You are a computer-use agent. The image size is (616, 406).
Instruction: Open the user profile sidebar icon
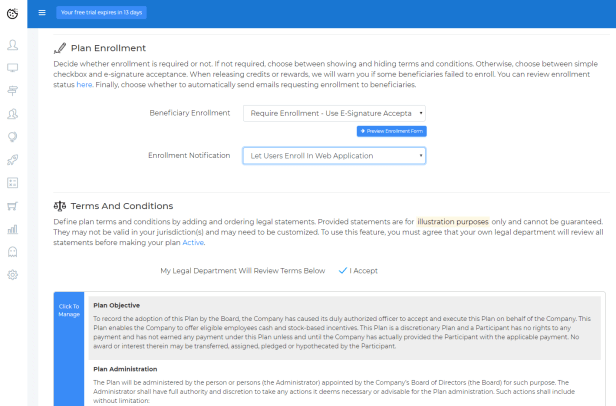13,45
